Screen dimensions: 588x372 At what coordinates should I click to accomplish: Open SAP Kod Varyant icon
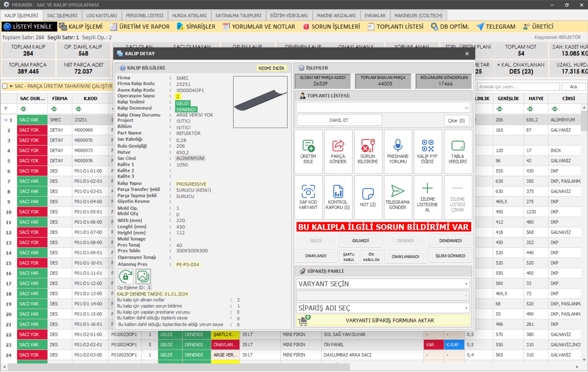pos(308,192)
